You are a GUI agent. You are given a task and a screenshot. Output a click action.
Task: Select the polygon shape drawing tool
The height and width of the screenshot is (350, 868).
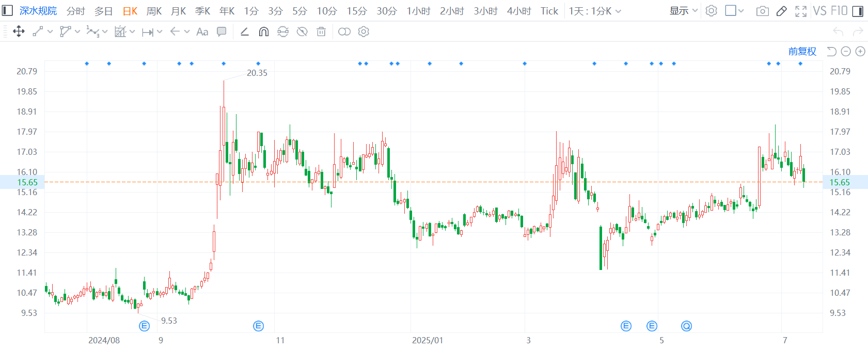click(65, 31)
